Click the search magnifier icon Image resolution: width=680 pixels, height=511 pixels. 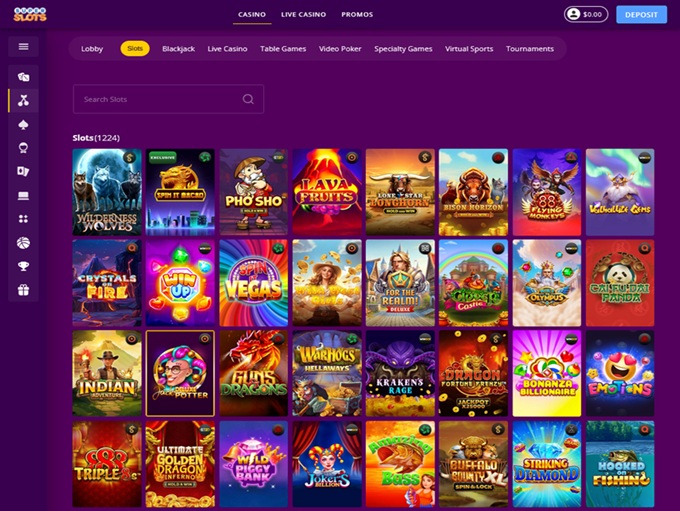(248, 99)
